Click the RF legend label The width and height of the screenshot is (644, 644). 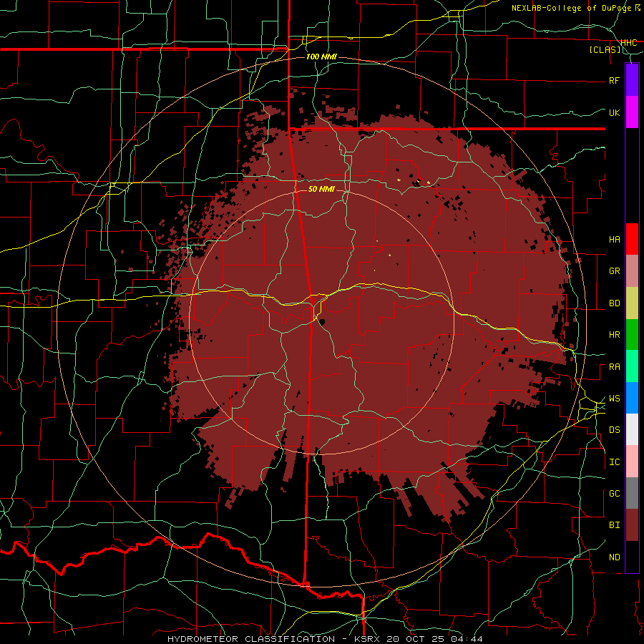614,80
